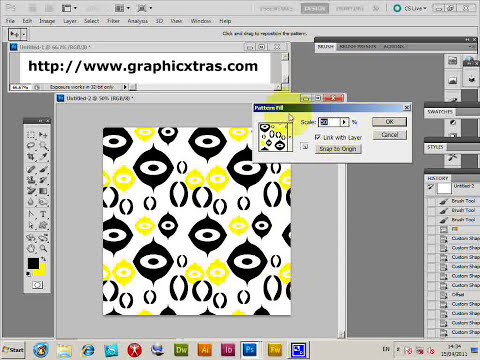This screenshot has height=360, width=480.
Task: Click the pattern preview thumbnail
Action: (x=273, y=137)
